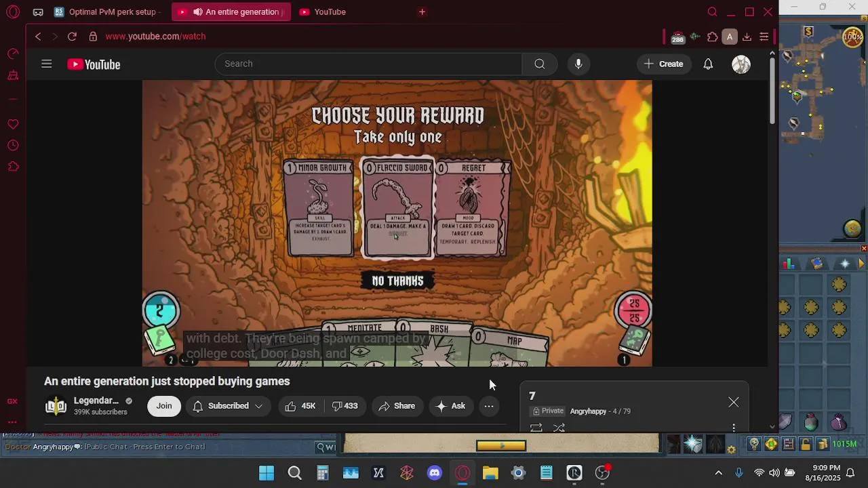Image resolution: width=868 pixels, height=488 pixels.
Task: Open the YouTube guide hamburger menu
Action: [x=46, y=64]
